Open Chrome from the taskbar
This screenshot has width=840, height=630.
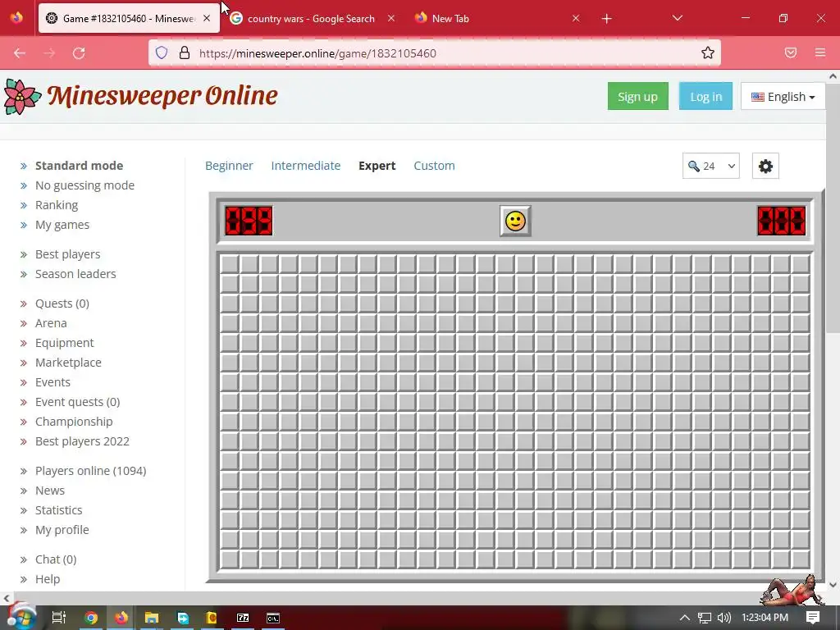click(91, 618)
